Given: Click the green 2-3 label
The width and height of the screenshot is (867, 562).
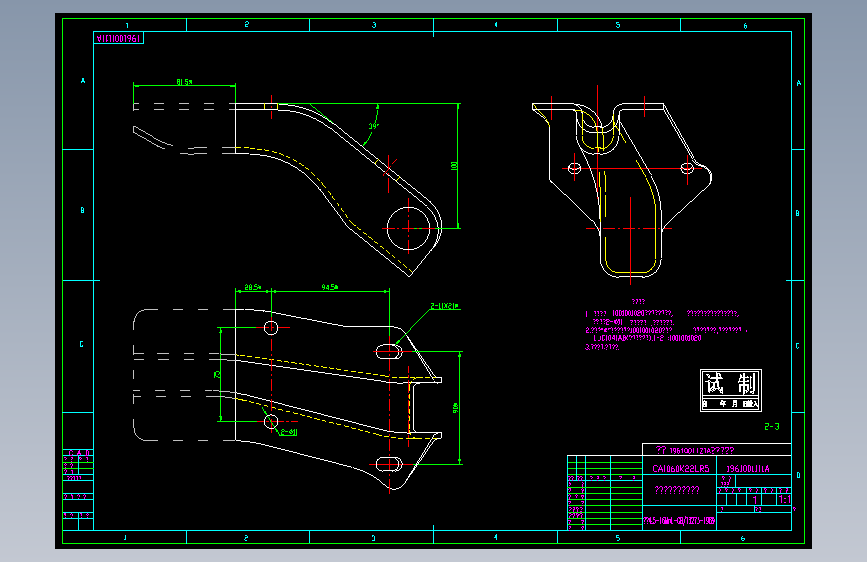Looking at the screenshot, I should [x=772, y=426].
